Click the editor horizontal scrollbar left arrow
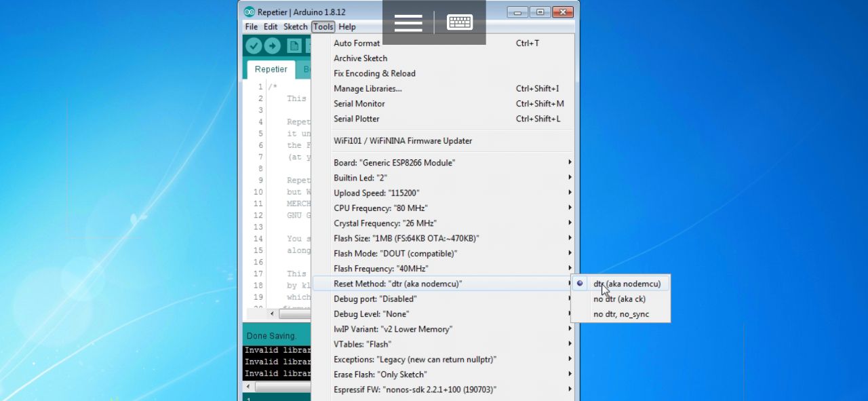 point(273,314)
